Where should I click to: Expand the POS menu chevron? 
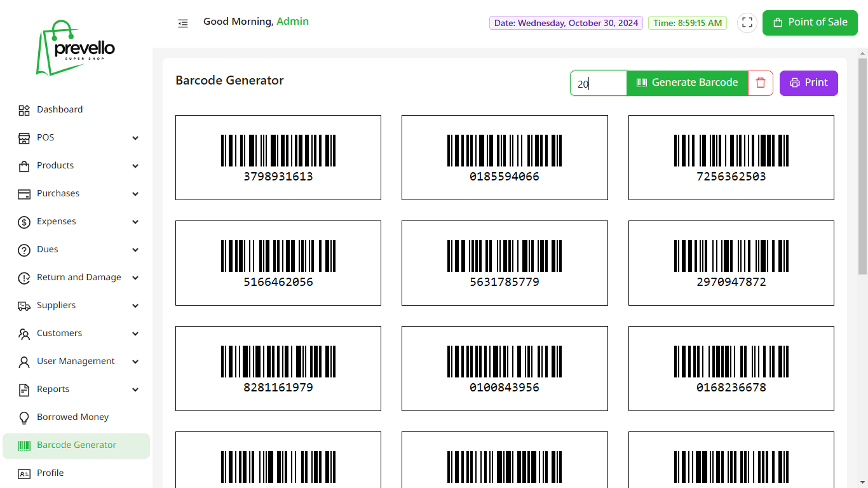[135, 138]
